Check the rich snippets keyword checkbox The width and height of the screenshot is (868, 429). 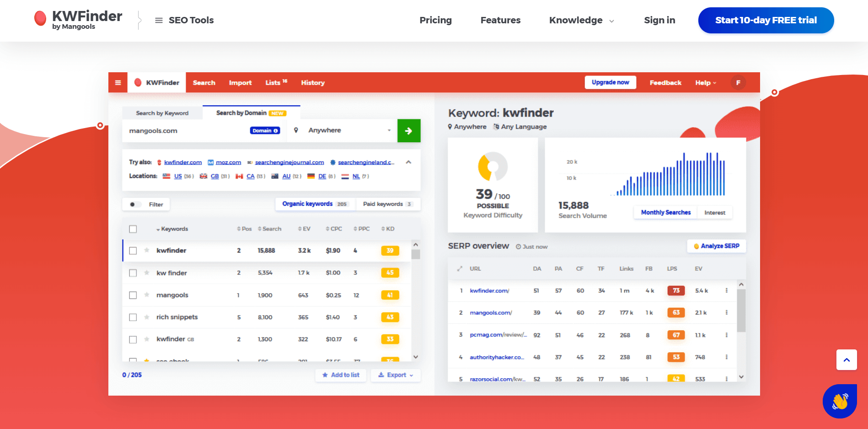pos(133,317)
